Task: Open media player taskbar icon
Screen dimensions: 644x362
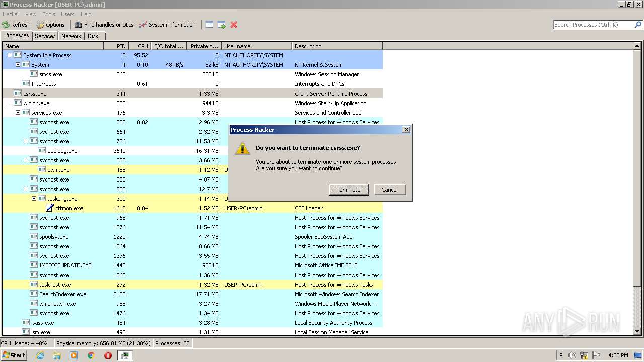Action: [x=74, y=355]
